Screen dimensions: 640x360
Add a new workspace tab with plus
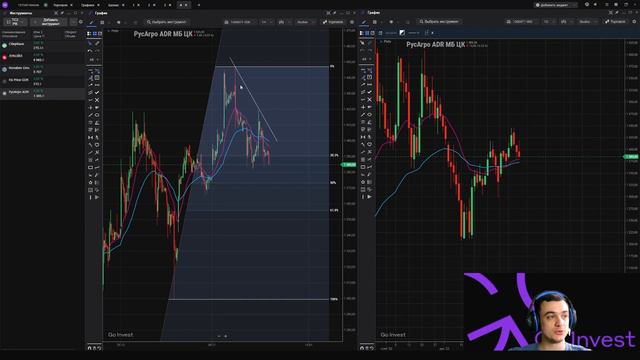[199, 5]
